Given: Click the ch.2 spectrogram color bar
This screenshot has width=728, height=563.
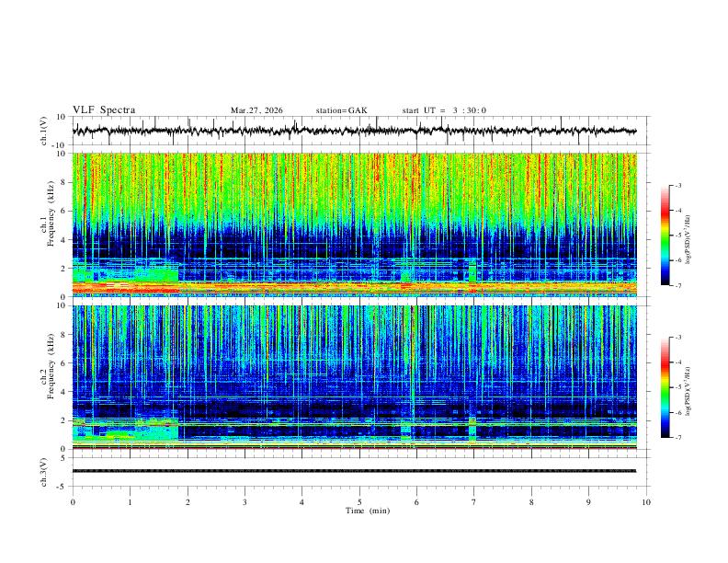Looking at the screenshot, I should point(665,387).
